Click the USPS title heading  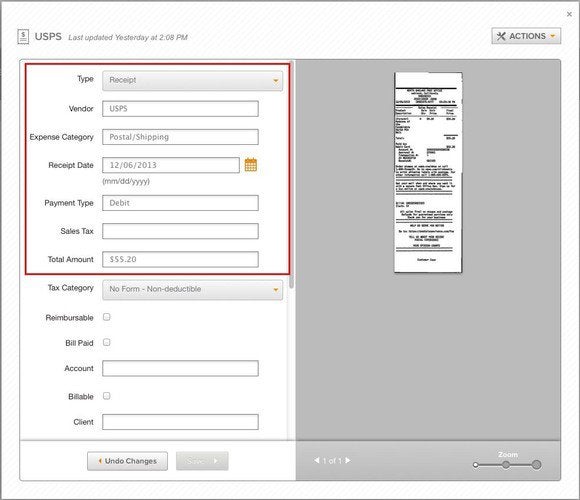click(x=48, y=37)
